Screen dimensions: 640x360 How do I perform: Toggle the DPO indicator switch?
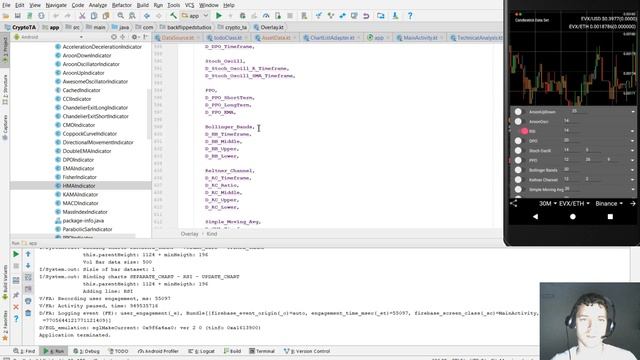pyautogui.click(x=518, y=141)
